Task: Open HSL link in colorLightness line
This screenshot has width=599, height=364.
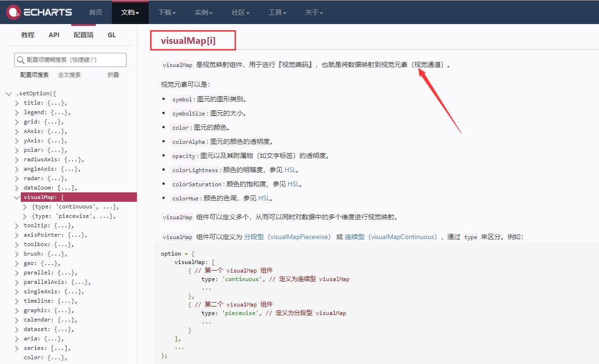Action: tap(290, 170)
